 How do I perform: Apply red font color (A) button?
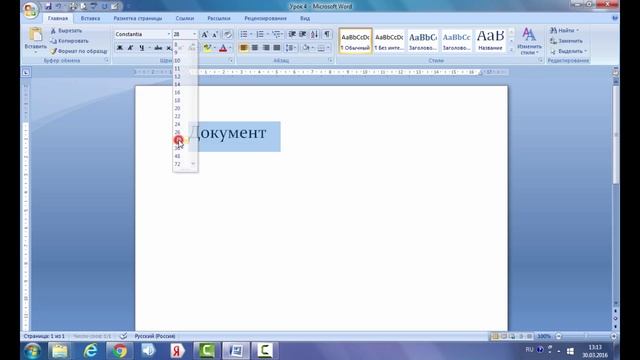click(x=223, y=48)
